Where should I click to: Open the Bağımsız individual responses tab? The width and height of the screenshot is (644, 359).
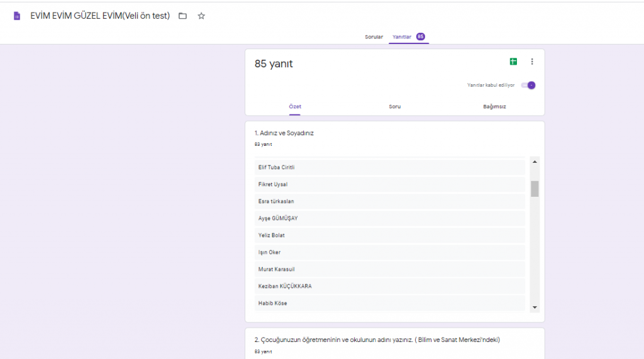pyautogui.click(x=494, y=107)
